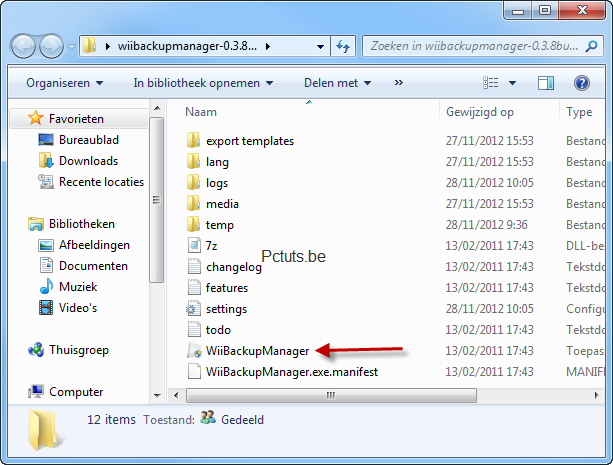Screen dimensions: 613x465
Task: Select the temp folder
Action: coord(220,225)
